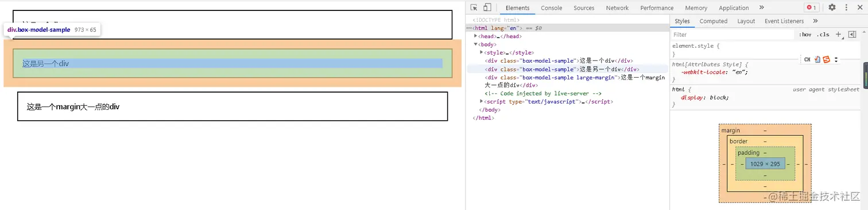The width and height of the screenshot is (868, 210).
Task: Activate the inspect element picker icon
Action: (474, 7)
